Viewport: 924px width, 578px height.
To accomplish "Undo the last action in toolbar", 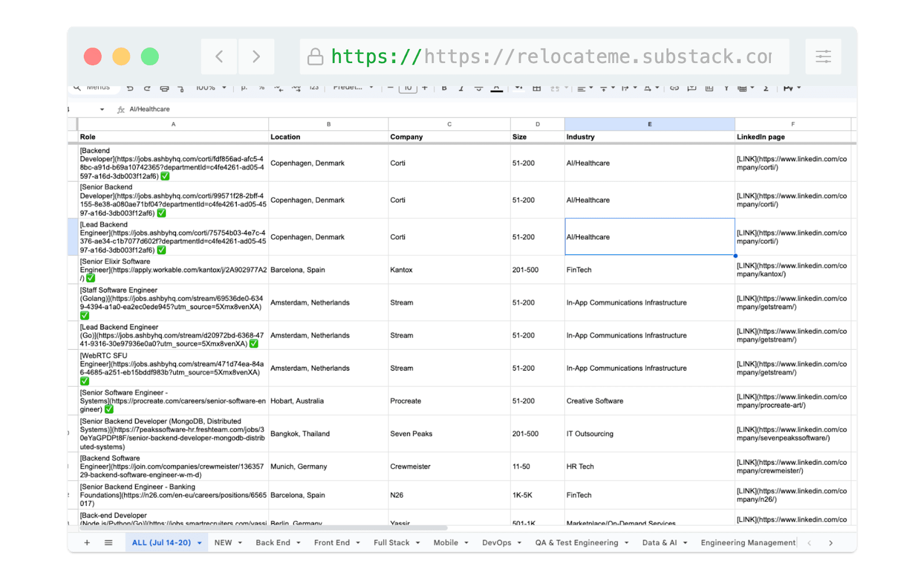I will pos(130,88).
